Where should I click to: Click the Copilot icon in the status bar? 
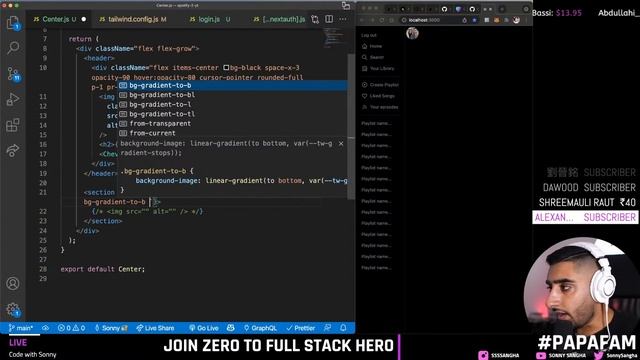point(231,328)
